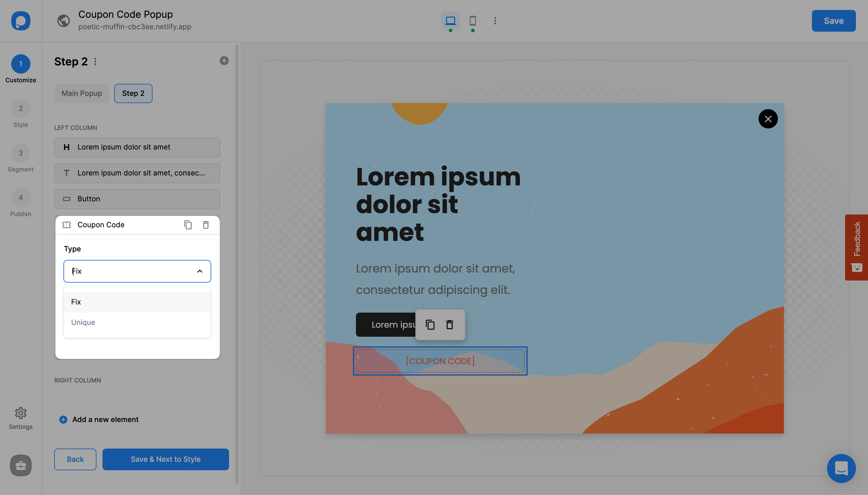Image resolution: width=868 pixels, height=495 pixels.
Task: Open chat support bubble
Action: tap(841, 468)
